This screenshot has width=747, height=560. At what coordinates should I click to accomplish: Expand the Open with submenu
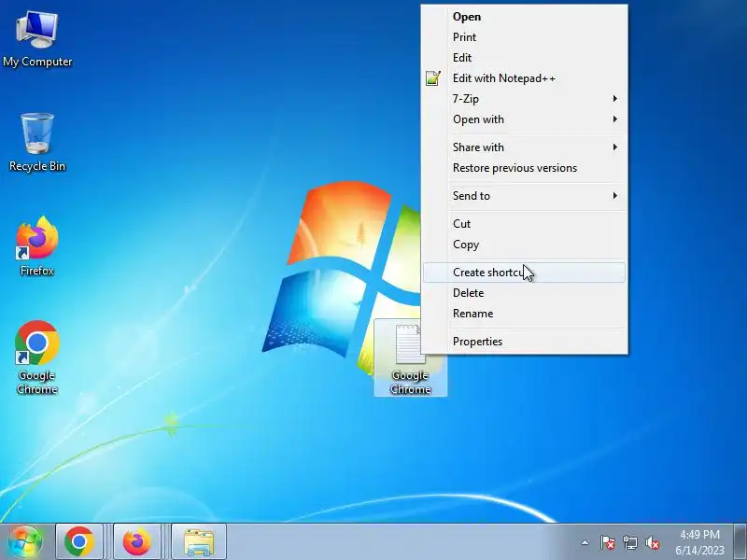[x=524, y=119]
